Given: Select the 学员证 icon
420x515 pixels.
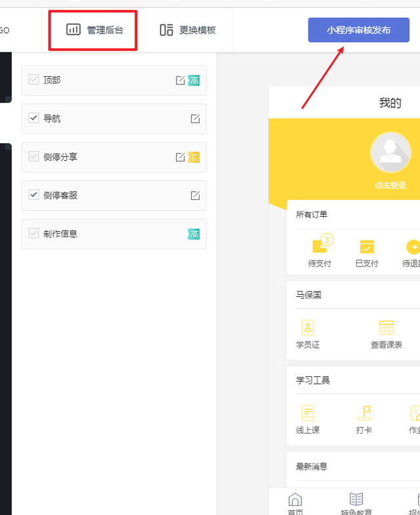Looking at the screenshot, I should click(308, 328).
